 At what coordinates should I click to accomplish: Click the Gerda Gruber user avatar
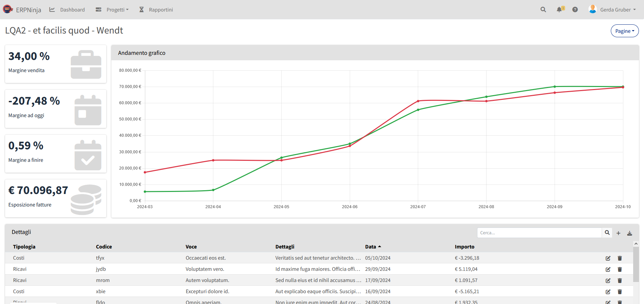pos(593,9)
